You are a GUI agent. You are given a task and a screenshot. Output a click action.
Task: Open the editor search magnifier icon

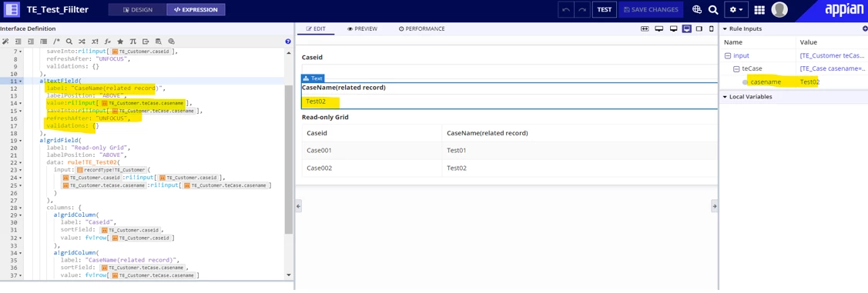point(69,42)
